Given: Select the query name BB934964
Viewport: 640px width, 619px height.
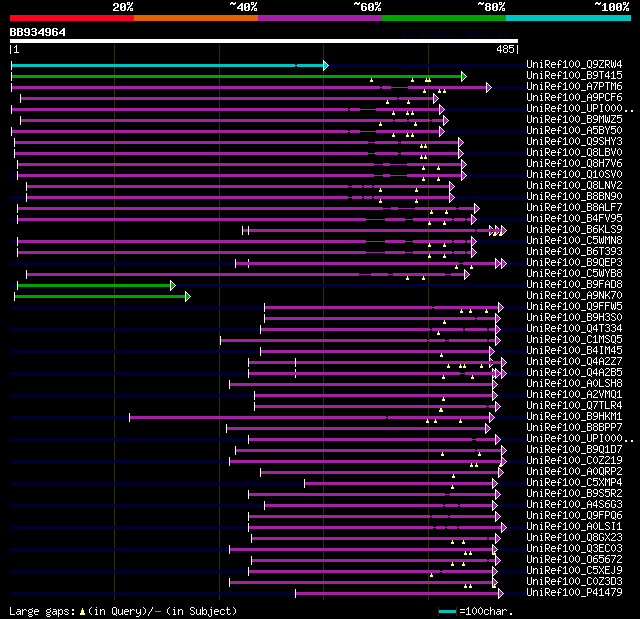Looking at the screenshot, I should (x=38, y=32).
